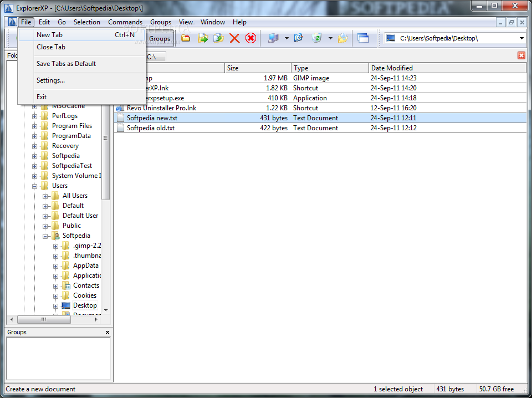Click the Recycle Bin toolbar icon
532x398 pixels.
pyautogui.click(x=316, y=38)
